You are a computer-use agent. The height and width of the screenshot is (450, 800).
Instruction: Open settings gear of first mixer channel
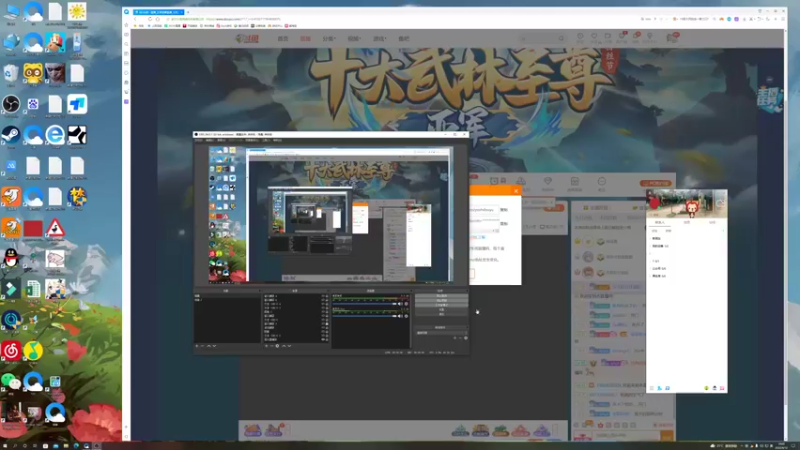pos(406,304)
